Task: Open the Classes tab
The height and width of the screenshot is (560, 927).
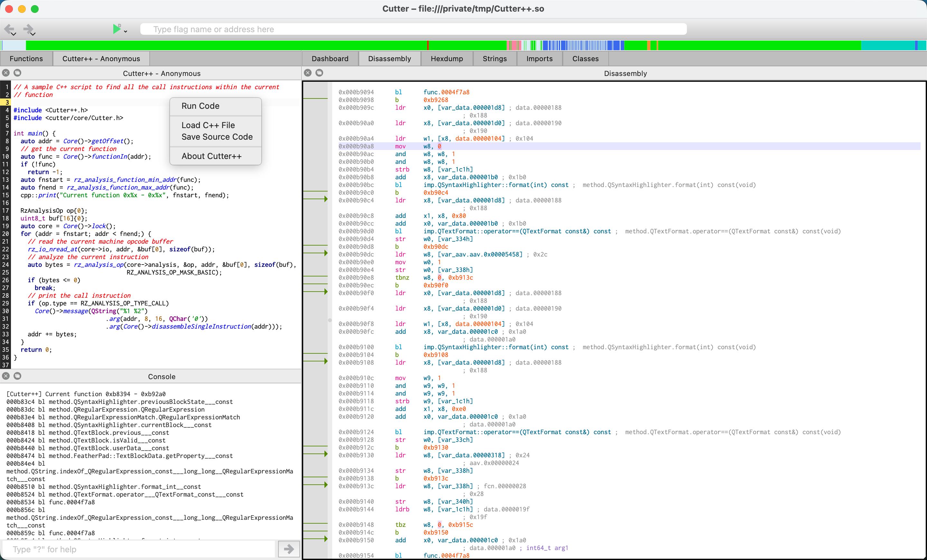Action: 585,59
